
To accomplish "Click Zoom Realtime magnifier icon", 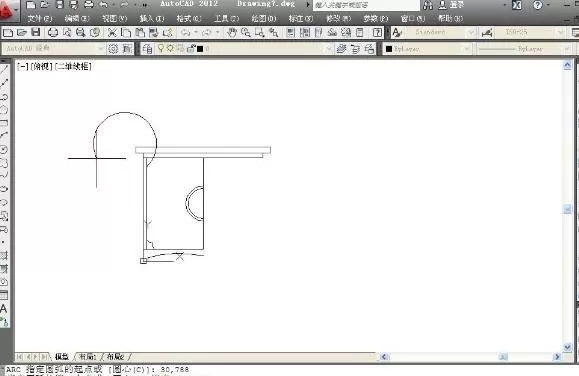I will tap(246, 33).
